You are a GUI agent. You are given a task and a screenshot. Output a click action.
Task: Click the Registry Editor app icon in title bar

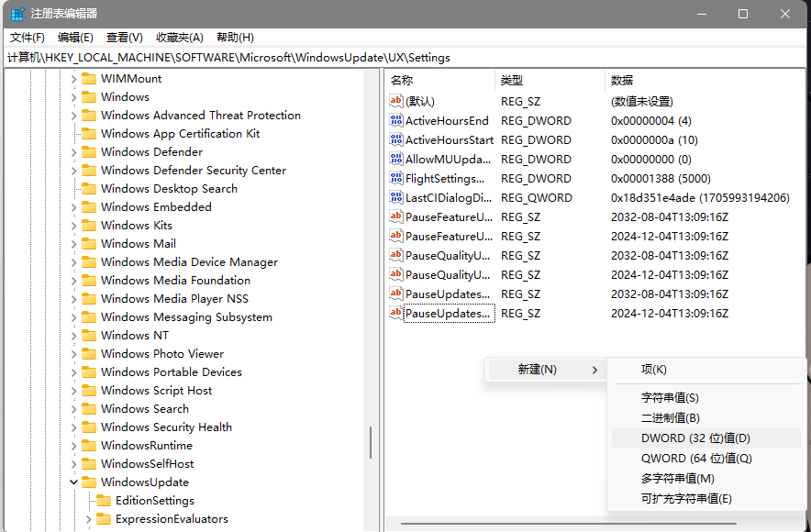[17, 14]
